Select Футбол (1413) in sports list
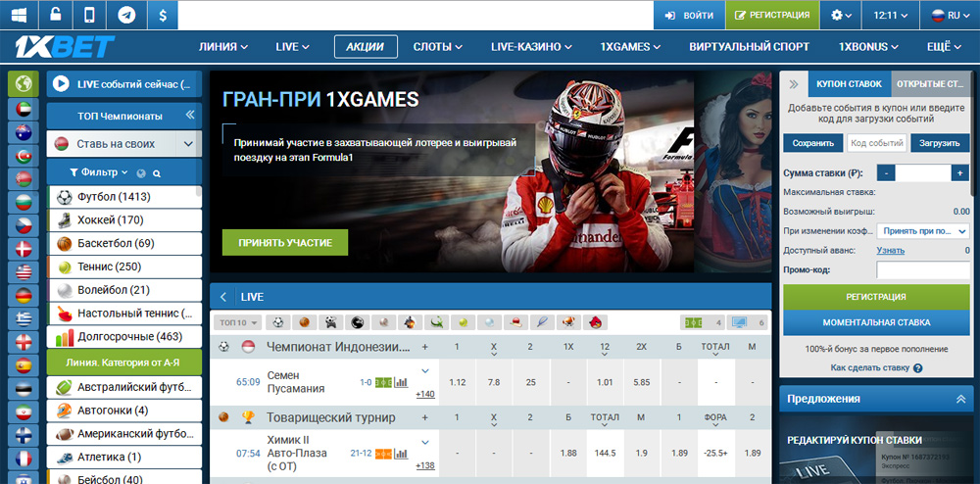This screenshot has width=980, height=484. click(123, 197)
